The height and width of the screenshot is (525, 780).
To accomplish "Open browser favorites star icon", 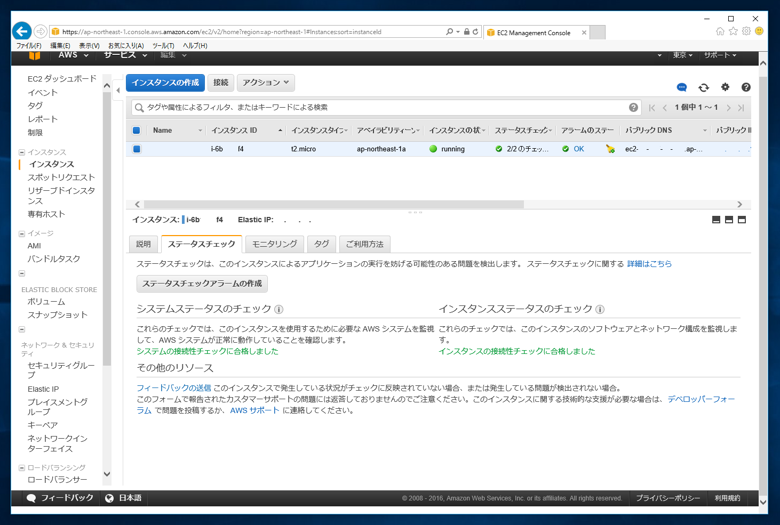I will pyautogui.click(x=733, y=31).
